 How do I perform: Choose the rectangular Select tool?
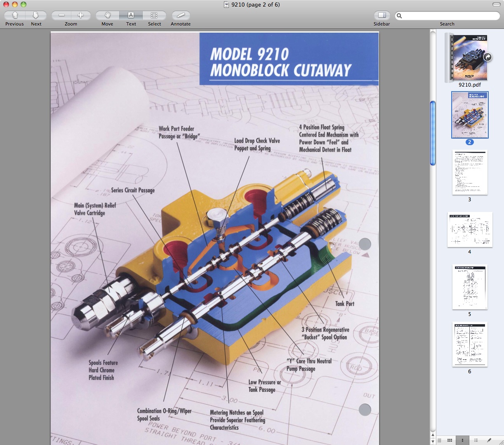[x=154, y=16]
